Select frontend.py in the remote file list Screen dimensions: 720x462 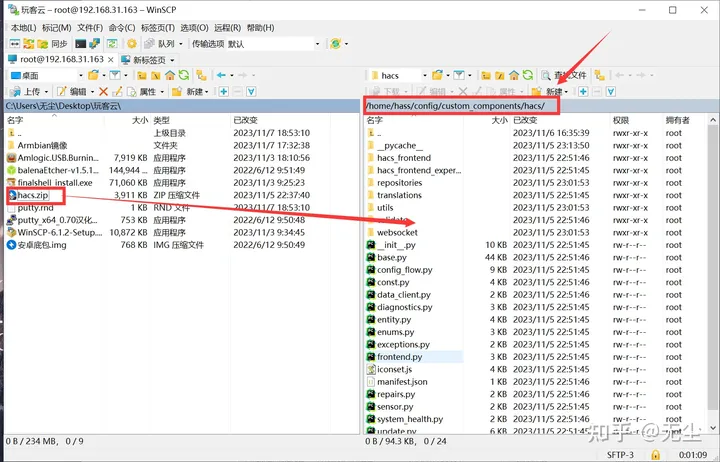click(x=399, y=356)
